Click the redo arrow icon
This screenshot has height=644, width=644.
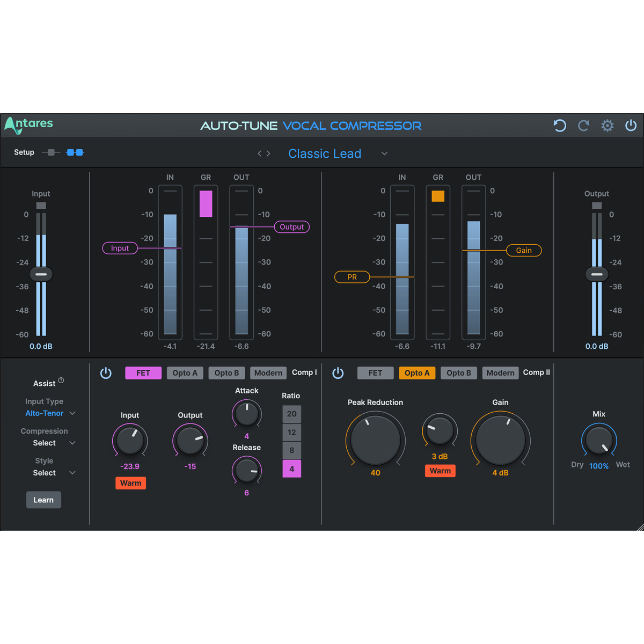583,126
